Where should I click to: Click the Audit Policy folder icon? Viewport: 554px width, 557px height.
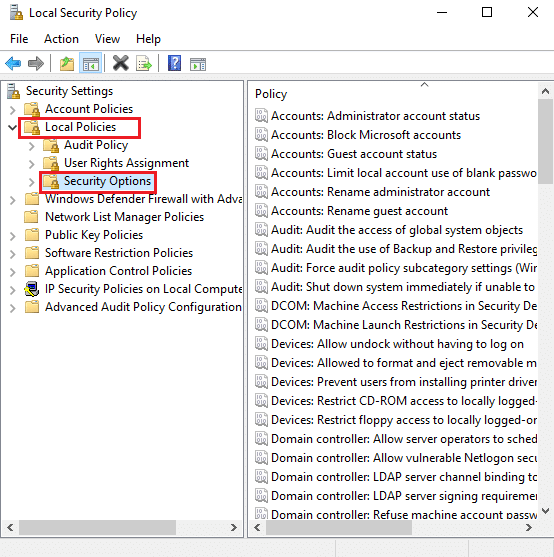click(x=51, y=145)
